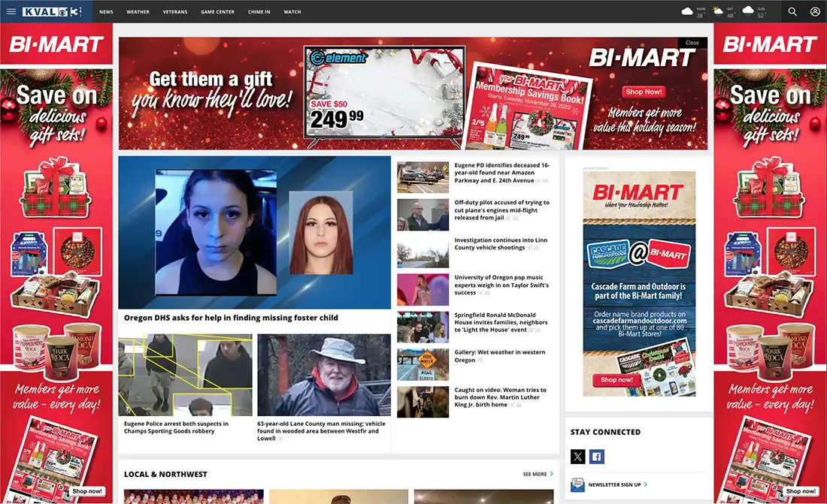This screenshot has width=827, height=504.
Task: Open the Taylor Swift success story
Action: tap(501, 285)
